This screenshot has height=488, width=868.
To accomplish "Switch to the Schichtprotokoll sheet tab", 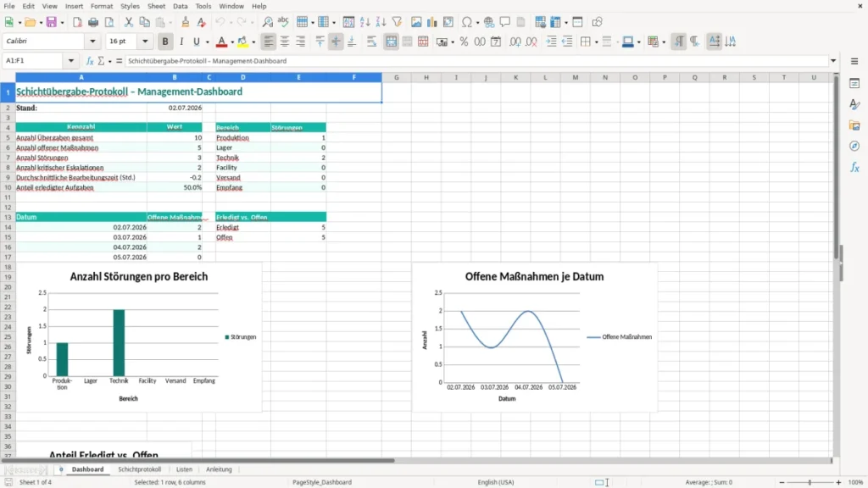I will pyautogui.click(x=140, y=469).
